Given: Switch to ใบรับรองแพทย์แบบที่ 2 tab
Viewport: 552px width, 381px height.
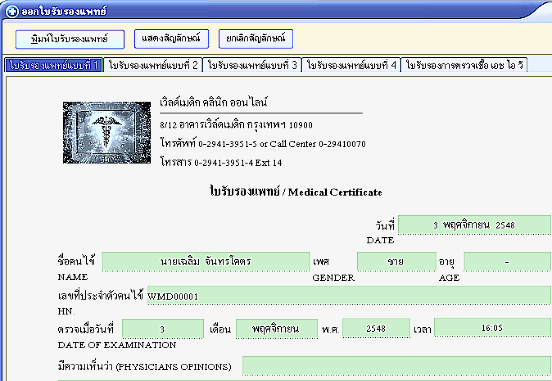Looking at the screenshot, I should point(153,65).
